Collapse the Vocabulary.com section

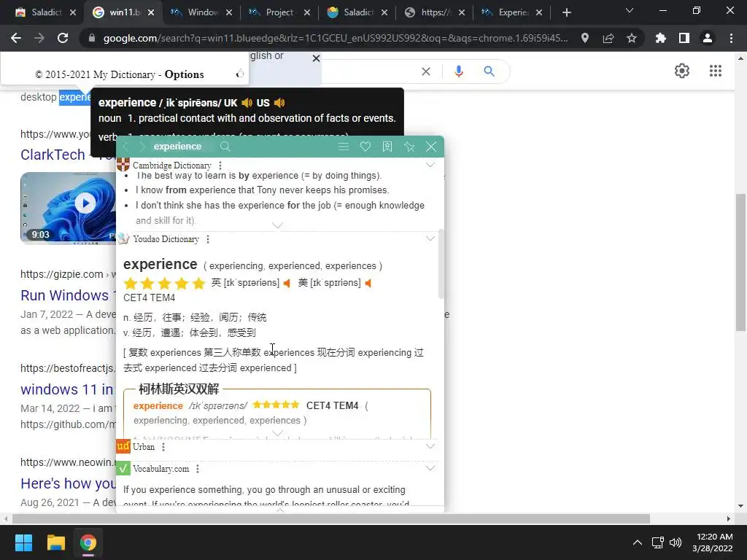(x=430, y=468)
